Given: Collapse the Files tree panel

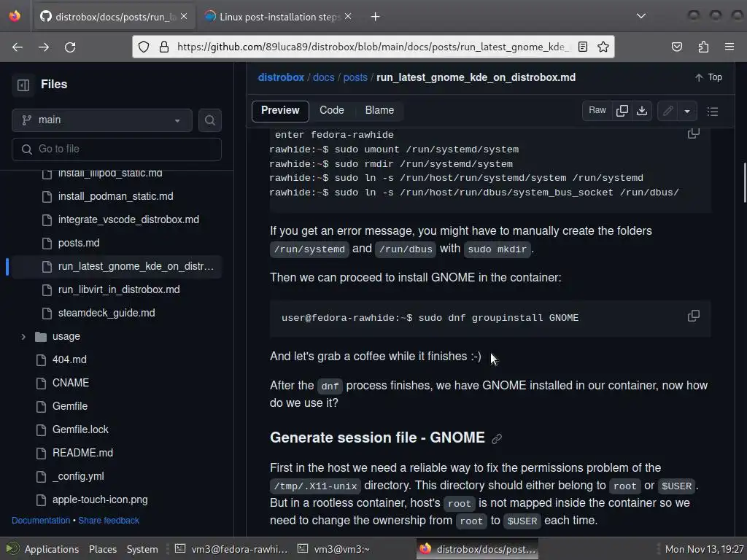Looking at the screenshot, I should (x=23, y=85).
